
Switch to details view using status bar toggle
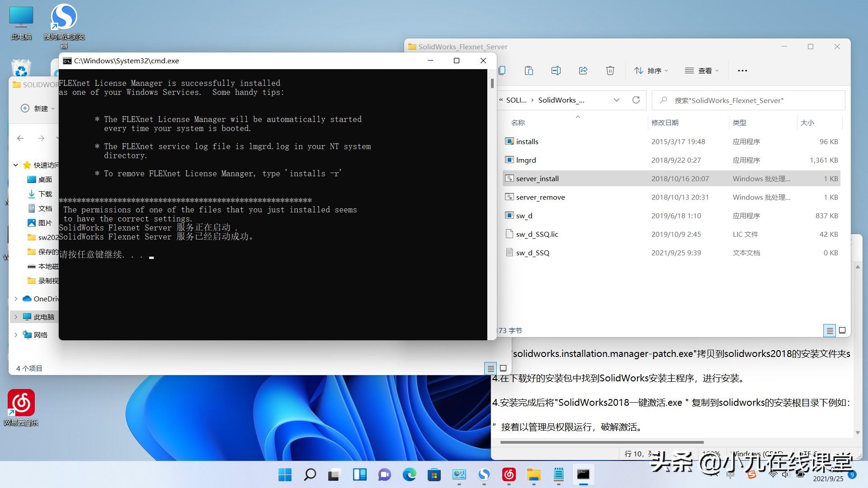[830, 330]
